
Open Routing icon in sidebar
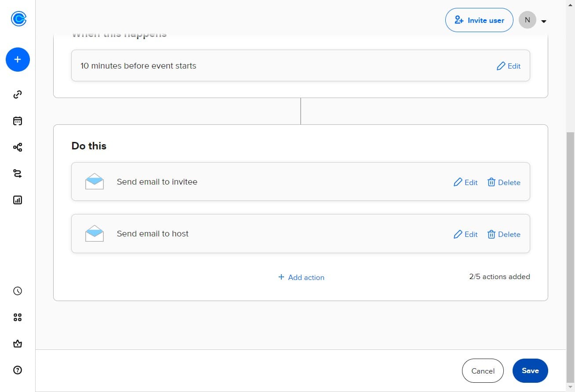[x=18, y=174]
